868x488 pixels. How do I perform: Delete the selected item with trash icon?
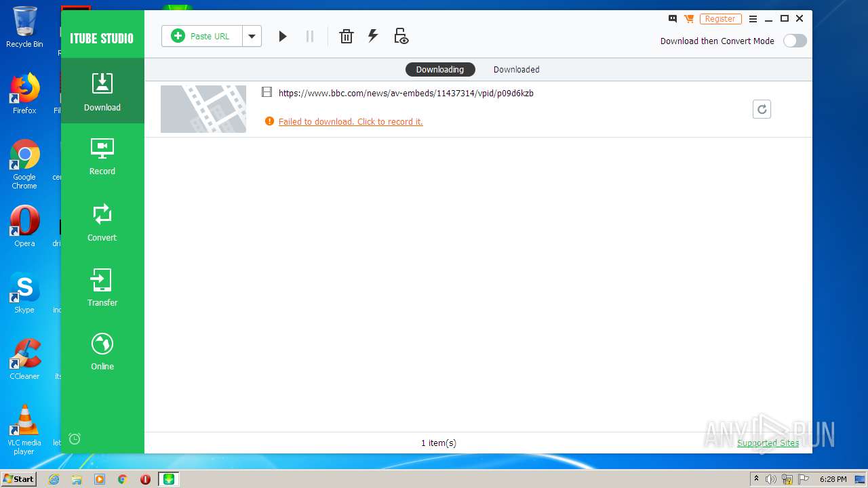click(x=347, y=37)
